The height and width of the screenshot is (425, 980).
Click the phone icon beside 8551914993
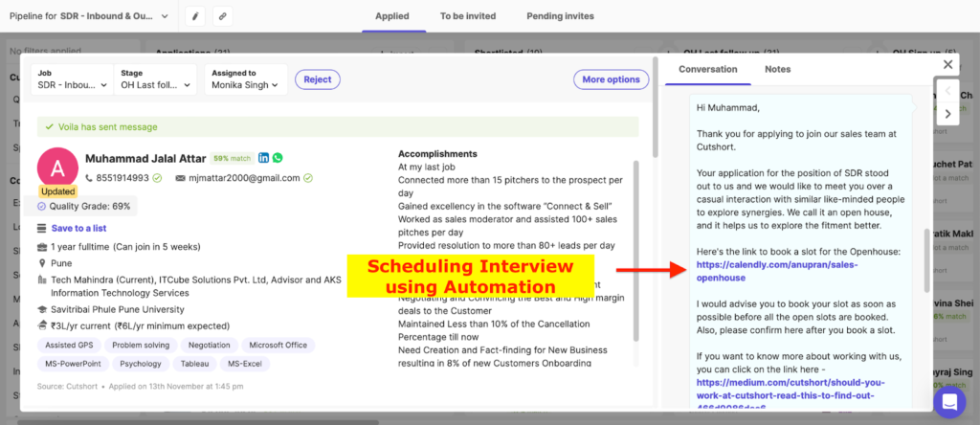point(89,178)
